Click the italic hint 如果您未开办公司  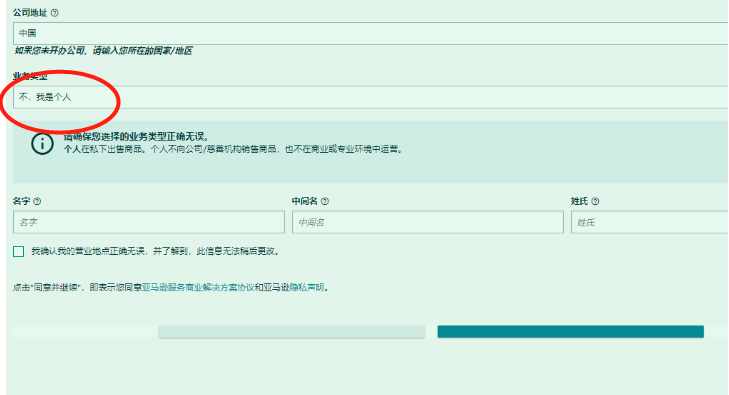click(50, 51)
